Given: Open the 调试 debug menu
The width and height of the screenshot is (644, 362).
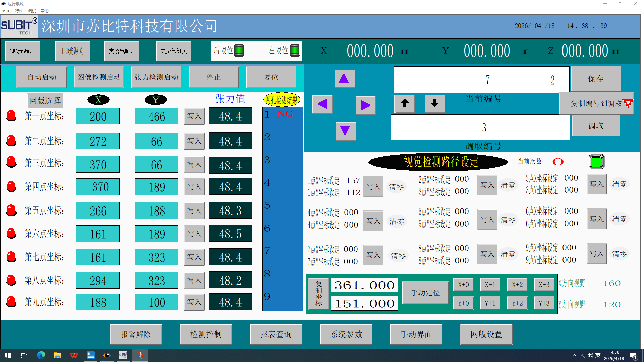Looking at the screenshot, I should pos(32,10).
